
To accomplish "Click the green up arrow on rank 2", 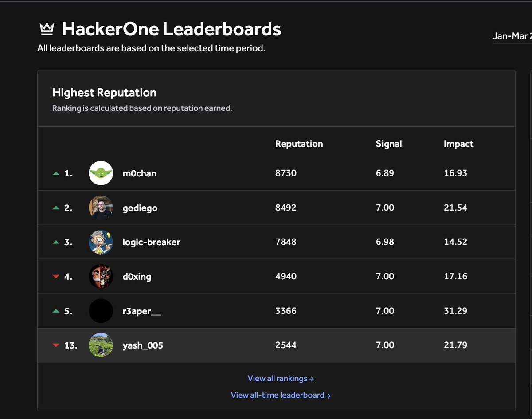I will point(56,208).
